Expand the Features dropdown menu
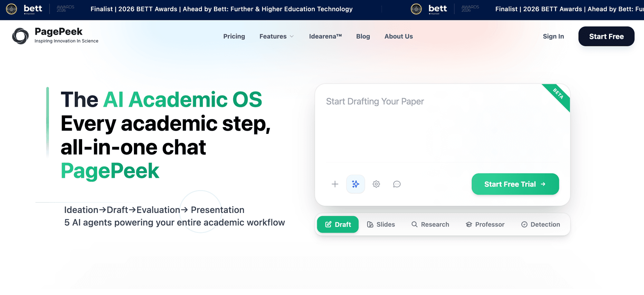Viewport: 644px width, 295px height. click(276, 36)
